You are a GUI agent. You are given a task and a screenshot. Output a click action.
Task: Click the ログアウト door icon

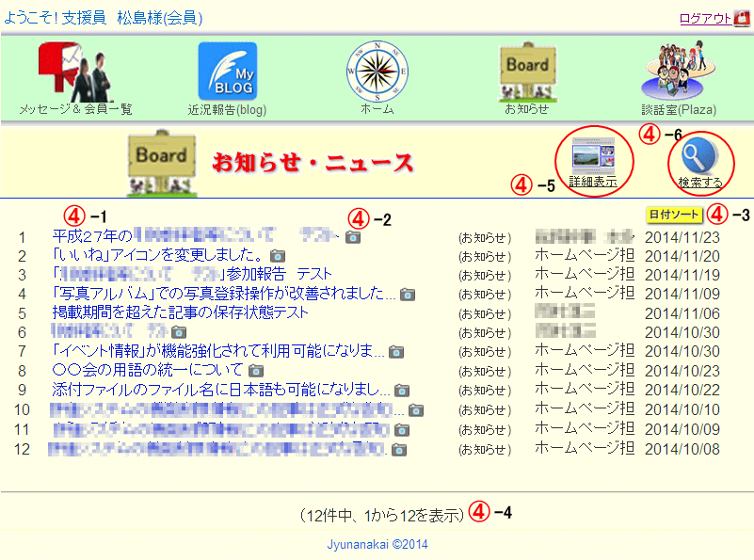tap(742, 18)
